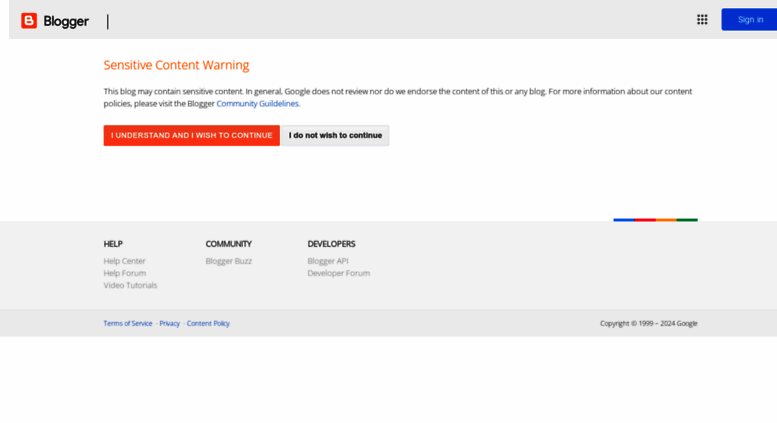Click I do not wish to continue
Screen dimensions: 777x423
[335, 135]
